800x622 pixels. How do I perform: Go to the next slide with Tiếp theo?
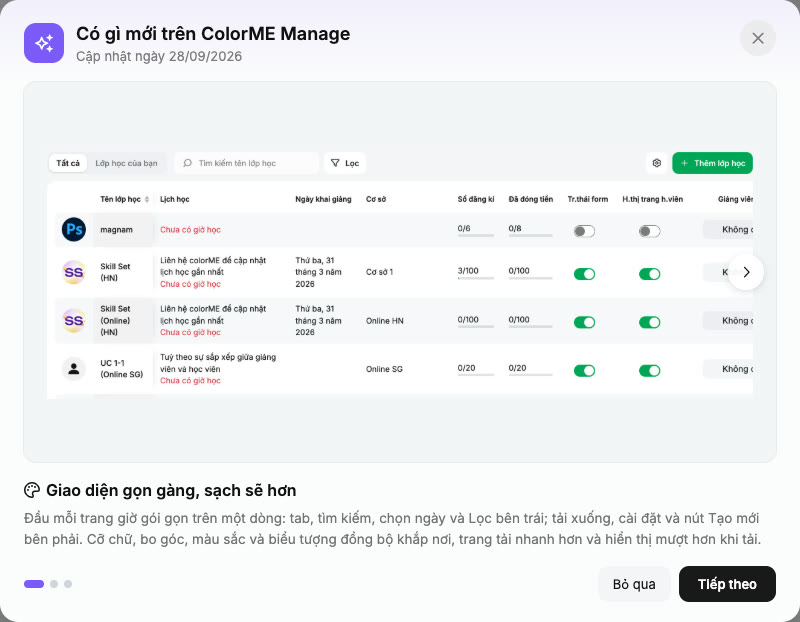[727, 584]
